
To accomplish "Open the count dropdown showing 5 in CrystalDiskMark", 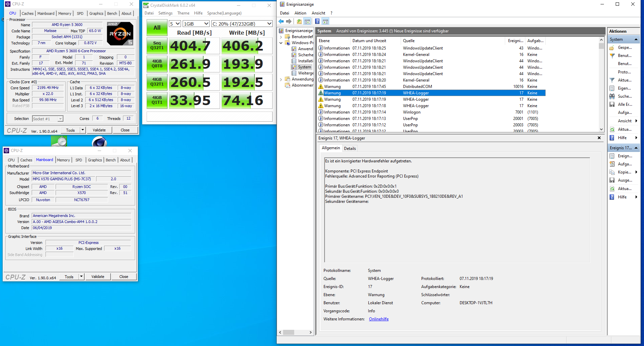I will (175, 24).
